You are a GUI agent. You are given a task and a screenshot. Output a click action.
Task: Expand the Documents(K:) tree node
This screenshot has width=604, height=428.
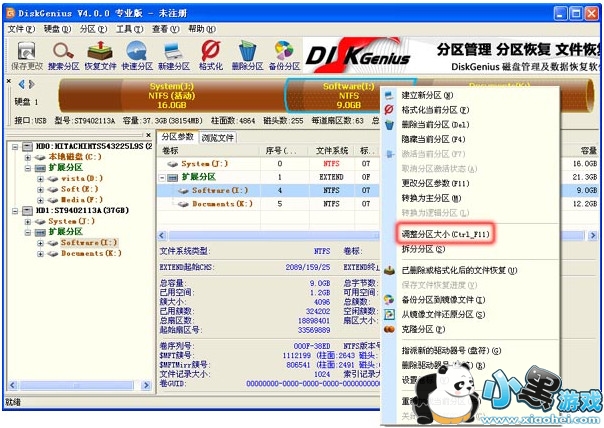pyautogui.click(x=40, y=254)
